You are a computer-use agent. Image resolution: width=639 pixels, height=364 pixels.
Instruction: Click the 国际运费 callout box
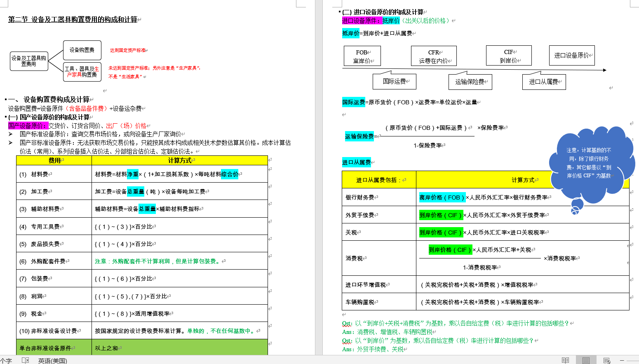395,81
